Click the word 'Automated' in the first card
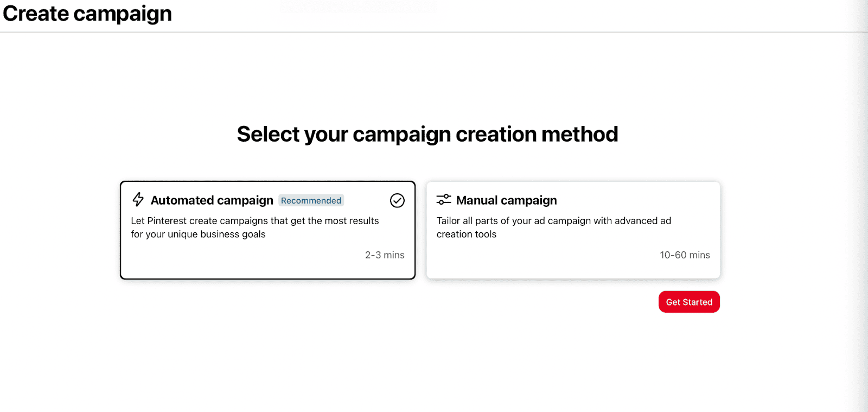Viewport: 868px width, 412px height. pos(182,201)
